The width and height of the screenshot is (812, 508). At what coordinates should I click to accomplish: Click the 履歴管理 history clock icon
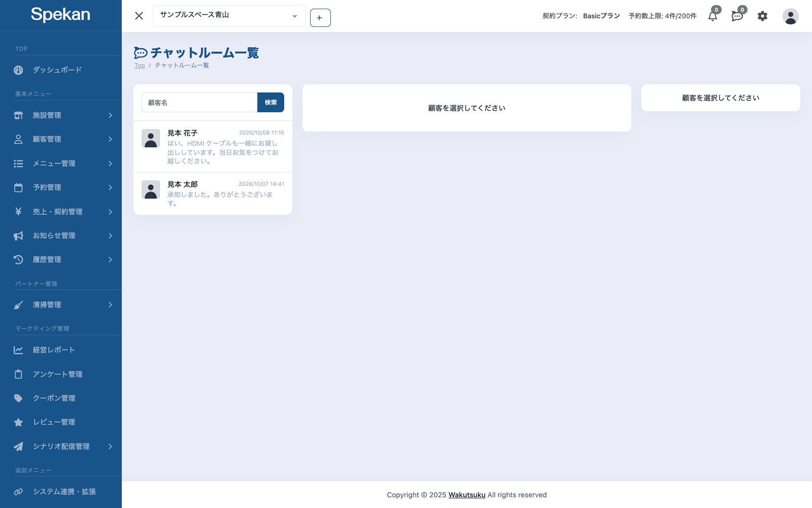coord(18,260)
